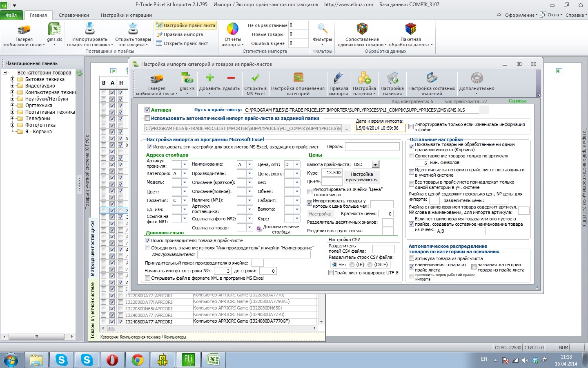Click Настройка мультивалюты button

(362, 177)
